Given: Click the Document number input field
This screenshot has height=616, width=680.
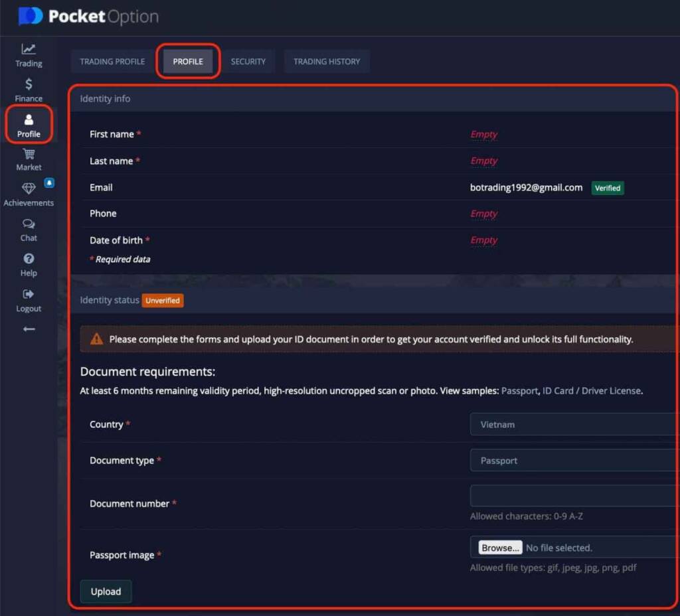Looking at the screenshot, I should [571, 496].
